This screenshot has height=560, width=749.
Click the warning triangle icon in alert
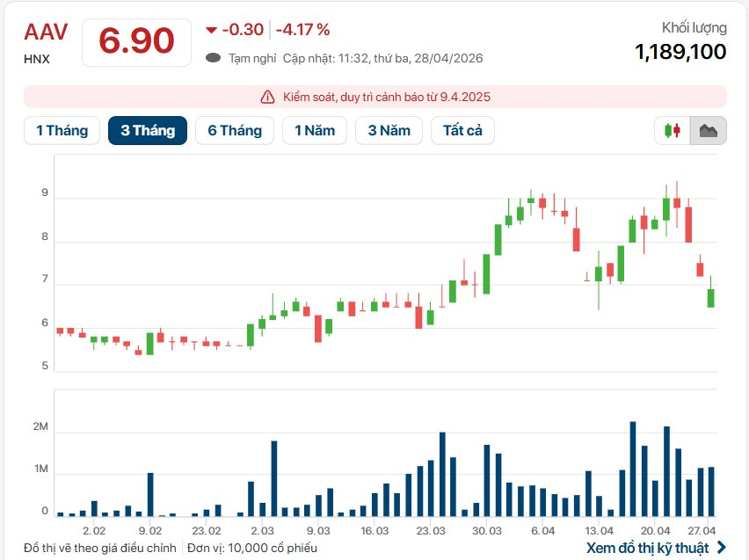tap(268, 97)
